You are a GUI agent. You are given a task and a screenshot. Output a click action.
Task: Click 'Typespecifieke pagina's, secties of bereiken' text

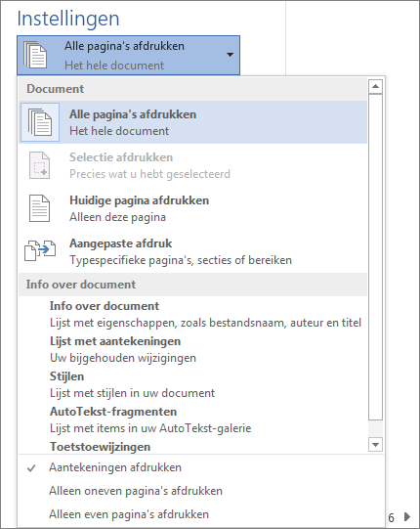pyautogui.click(x=181, y=260)
